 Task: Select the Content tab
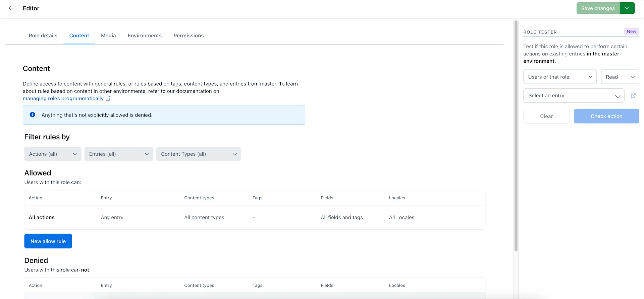coord(79,36)
